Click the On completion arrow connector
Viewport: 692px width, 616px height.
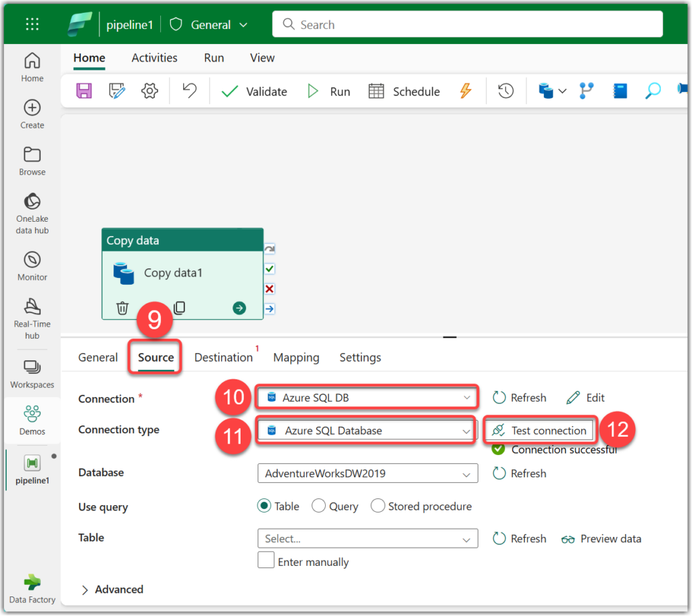coord(270,308)
